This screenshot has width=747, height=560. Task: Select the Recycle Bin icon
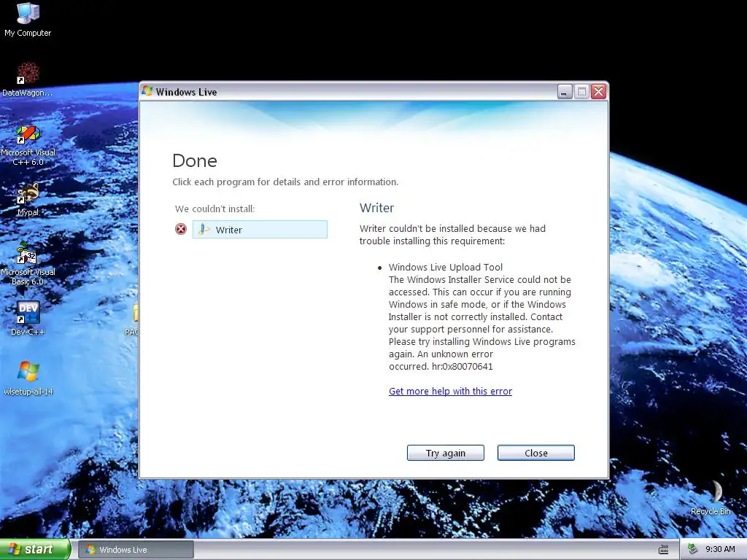711,497
